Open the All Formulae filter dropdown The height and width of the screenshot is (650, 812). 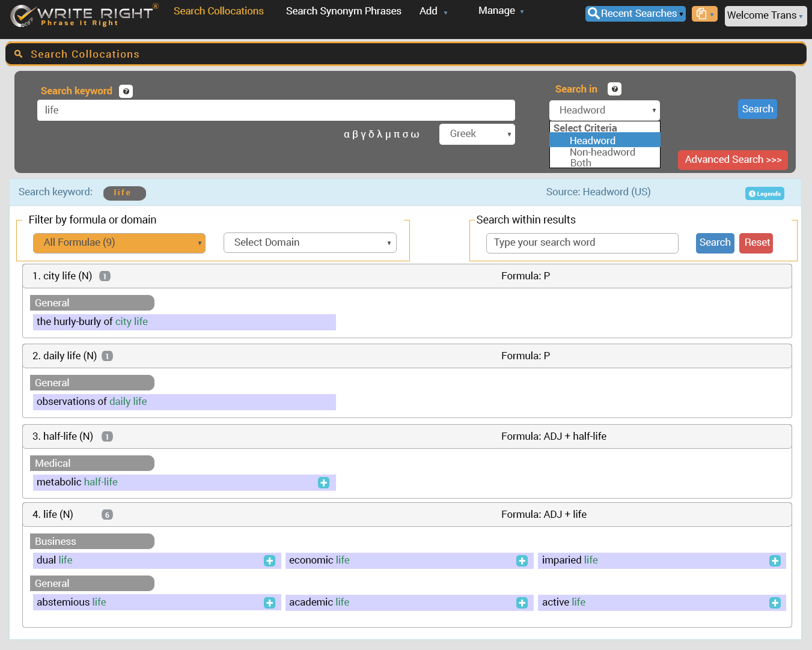(x=119, y=243)
